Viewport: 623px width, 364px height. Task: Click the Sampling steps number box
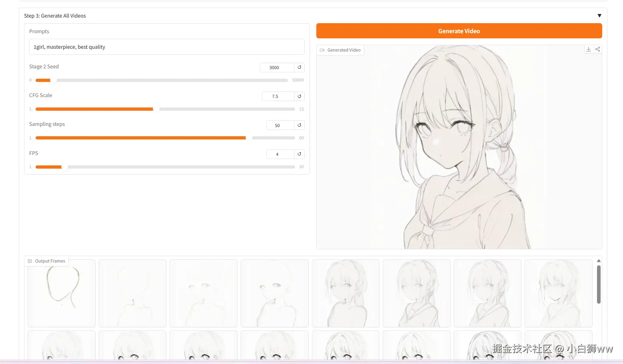click(x=280, y=125)
